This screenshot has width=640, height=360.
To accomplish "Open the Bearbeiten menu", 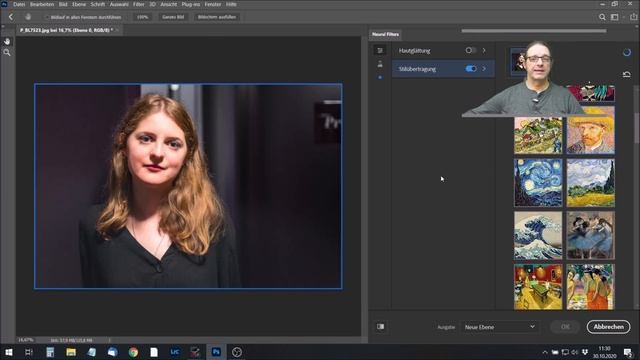I will (x=42, y=4).
